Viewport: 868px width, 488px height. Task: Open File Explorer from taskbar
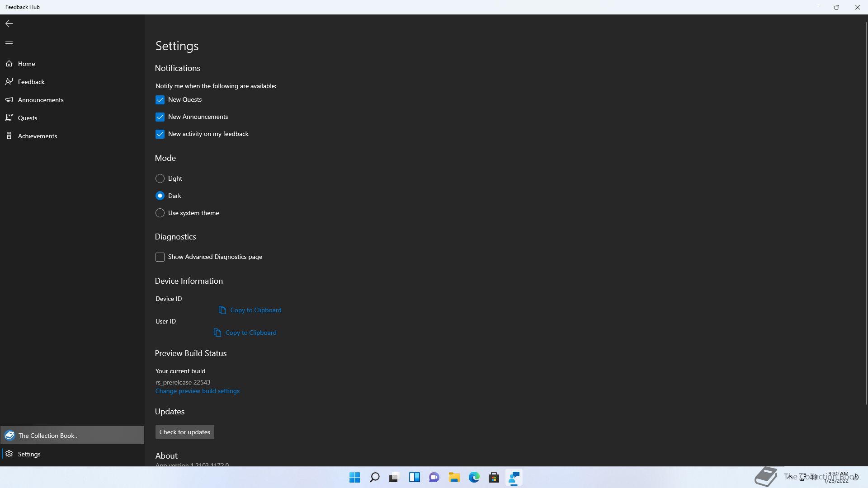[454, 477]
